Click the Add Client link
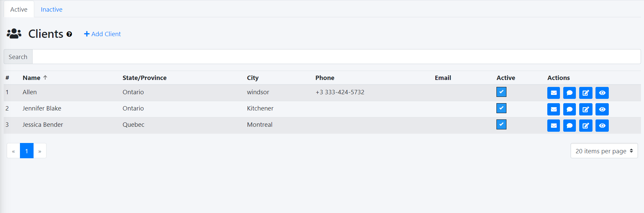The width and height of the screenshot is (644, 213). coord(102,34)
